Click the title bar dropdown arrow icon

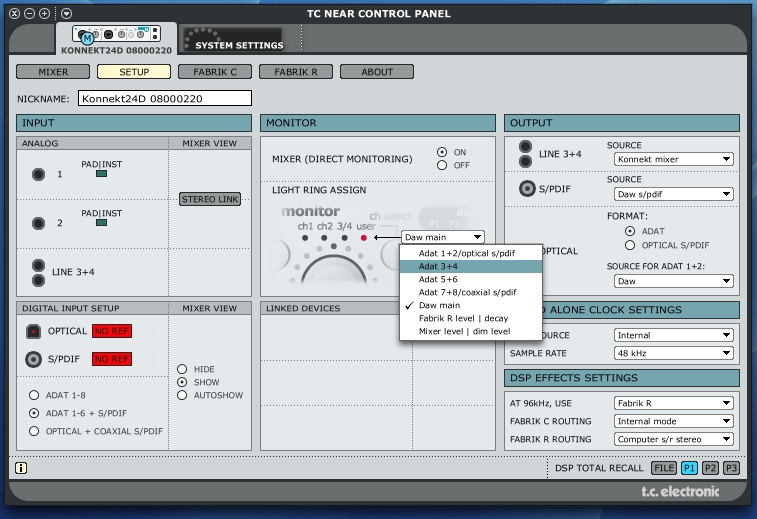click(67, 14)
